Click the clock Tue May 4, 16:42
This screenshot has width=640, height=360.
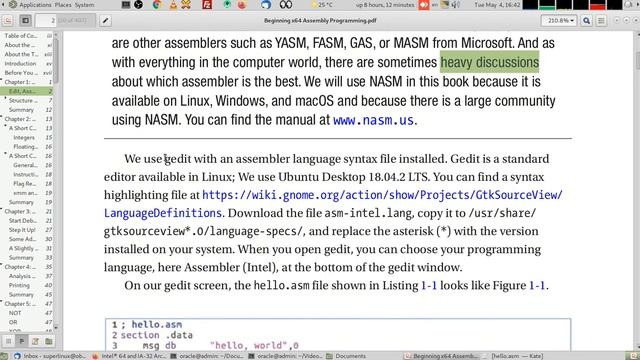pyautogui.click(x=497, y=5)
